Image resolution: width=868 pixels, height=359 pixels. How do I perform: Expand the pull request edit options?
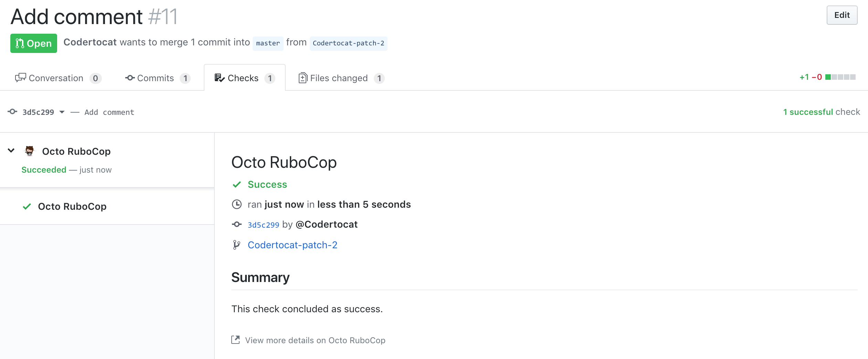tap(842, 15)
